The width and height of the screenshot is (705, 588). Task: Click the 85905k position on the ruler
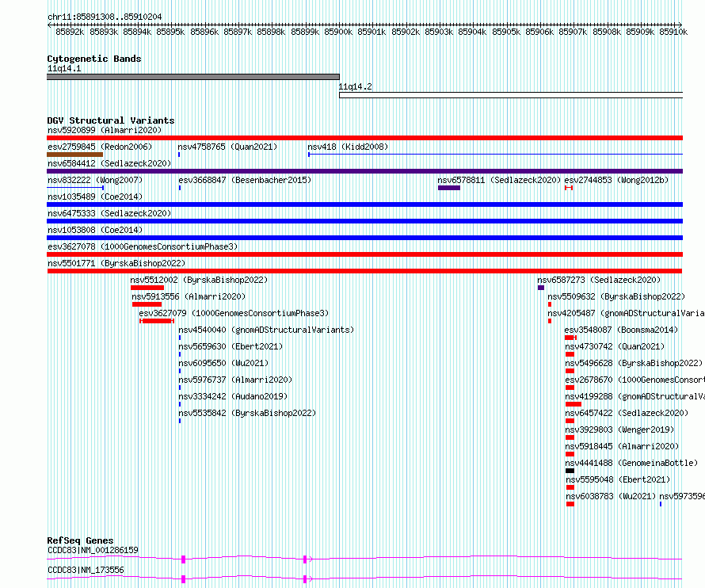pos(506,32)
